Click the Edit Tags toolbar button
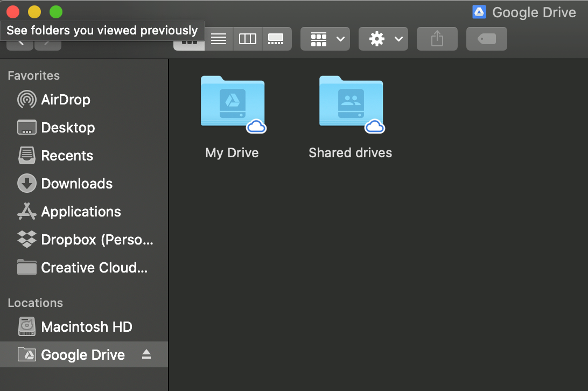The width and height of the screenshot is (588, 391). tap(486, 39)
